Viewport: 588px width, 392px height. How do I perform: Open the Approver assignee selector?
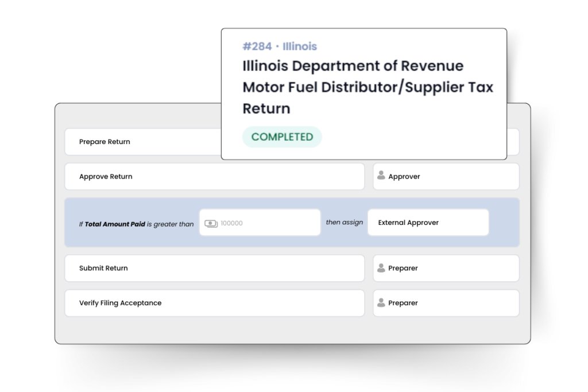click(446, 176)
